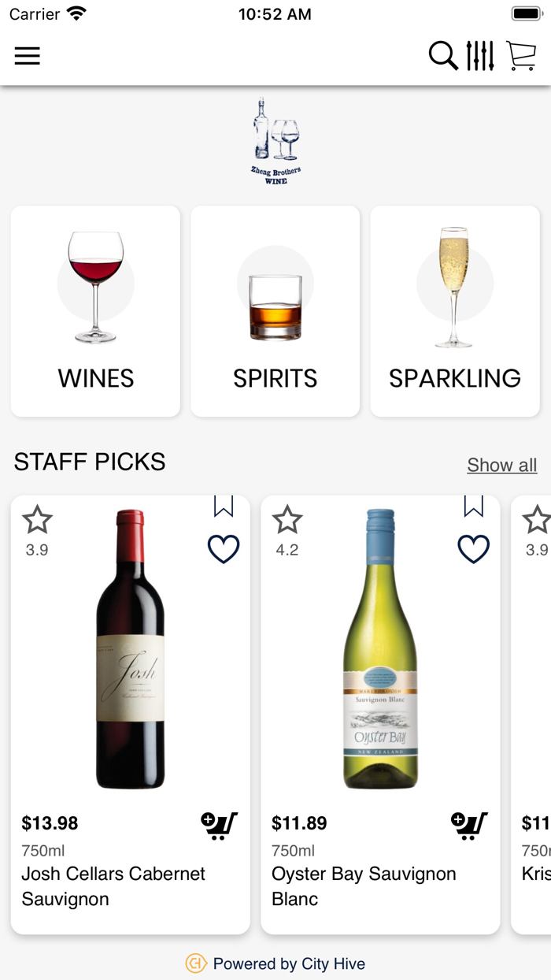Viewport: 551px width, 980px height.
Task: Open the search icon
Action: [x=443, y=56]
